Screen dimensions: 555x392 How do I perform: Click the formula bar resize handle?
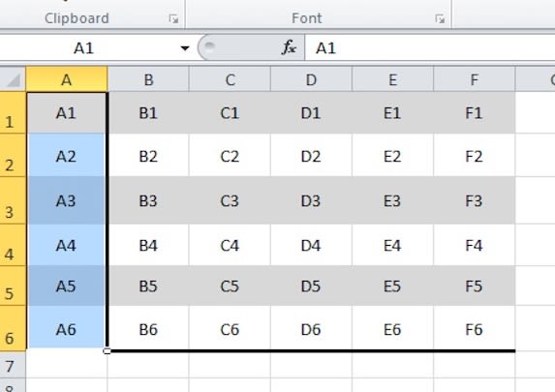click(209, 46)
